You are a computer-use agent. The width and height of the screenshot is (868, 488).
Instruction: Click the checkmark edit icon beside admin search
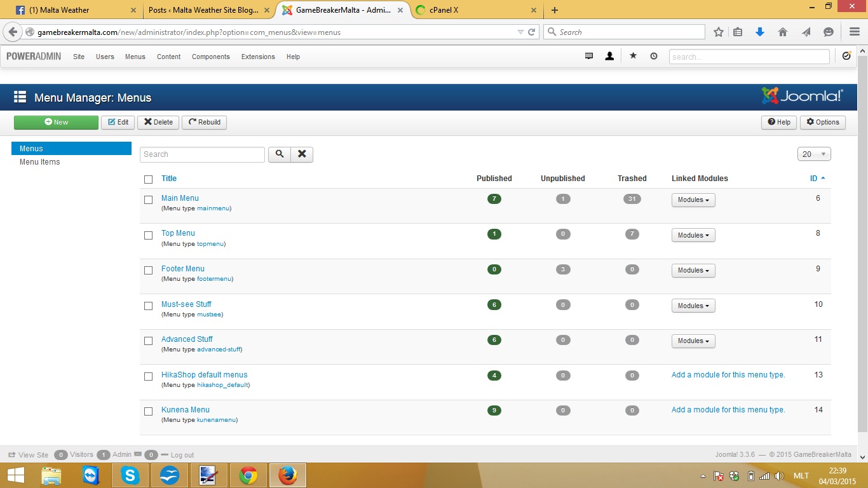point(846,56)
